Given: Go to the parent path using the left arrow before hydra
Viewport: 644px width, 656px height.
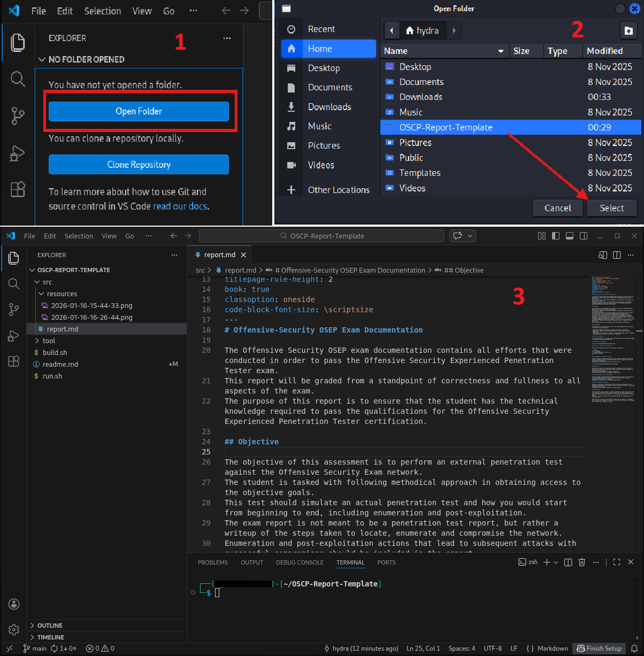Looking at the screenshot, I should (392, 30).
